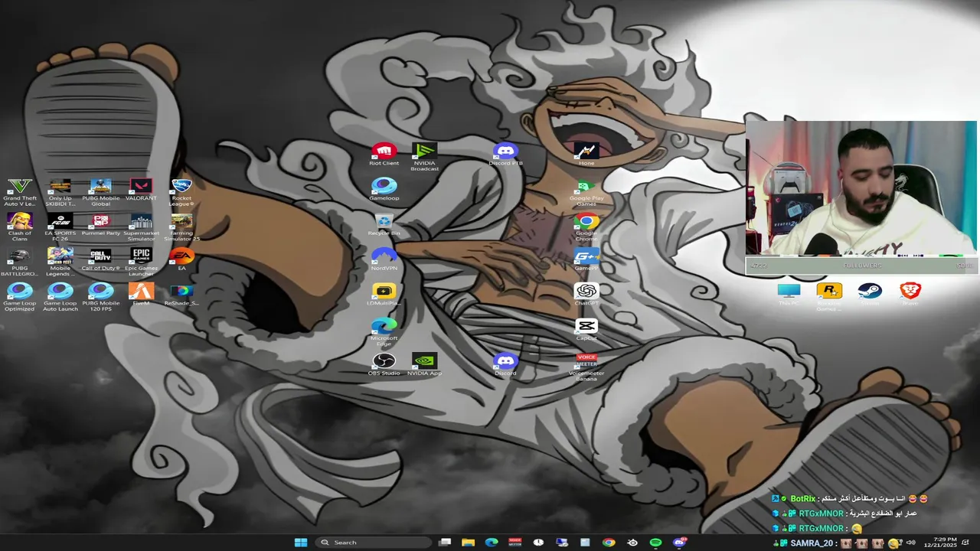Select the Farming Simulator 25 icon
Screen dimensions: 980x551
pyautogui.click(x=181, y=227)
